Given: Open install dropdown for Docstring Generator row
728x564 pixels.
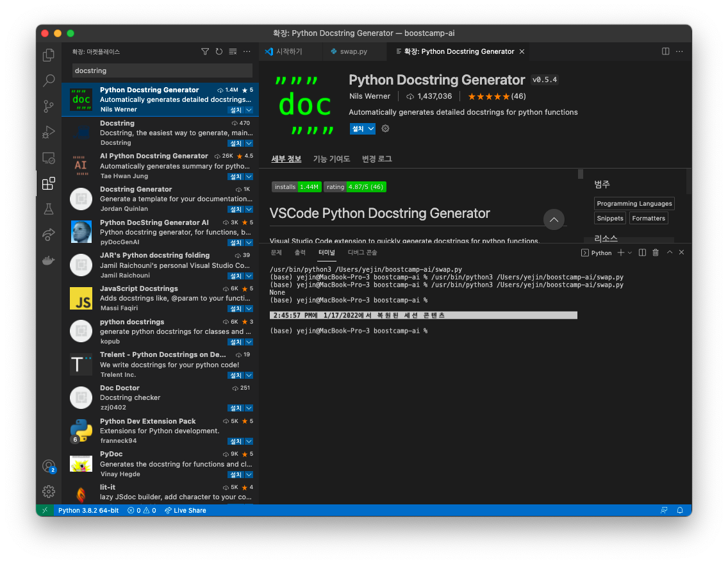Looking at the screenshot, I should (249, 210).
